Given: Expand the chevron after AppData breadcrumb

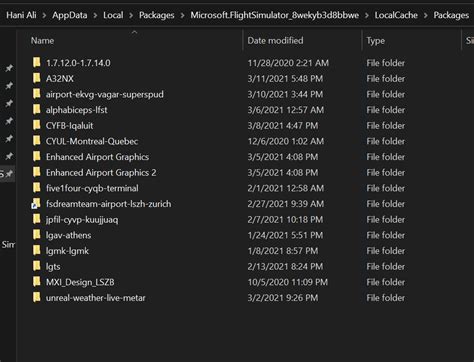Looking at the screenshot, I should 95,15.
